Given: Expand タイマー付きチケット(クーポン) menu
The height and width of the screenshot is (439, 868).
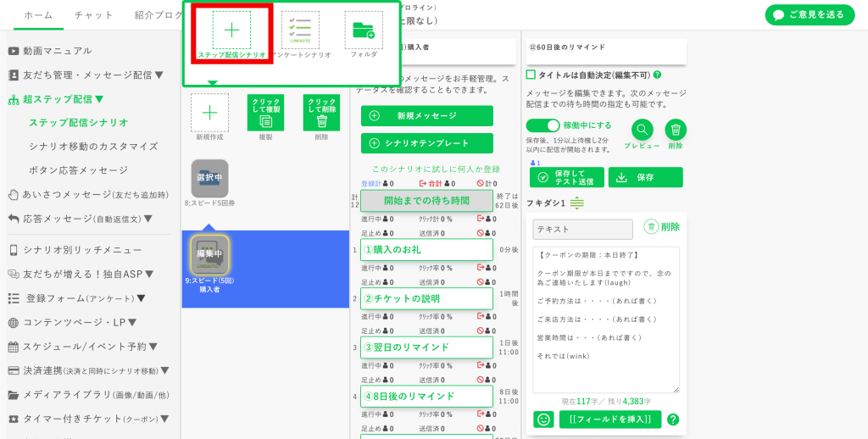Looking at the screenshot, I should pyautogui.click(x=88, y=419).
